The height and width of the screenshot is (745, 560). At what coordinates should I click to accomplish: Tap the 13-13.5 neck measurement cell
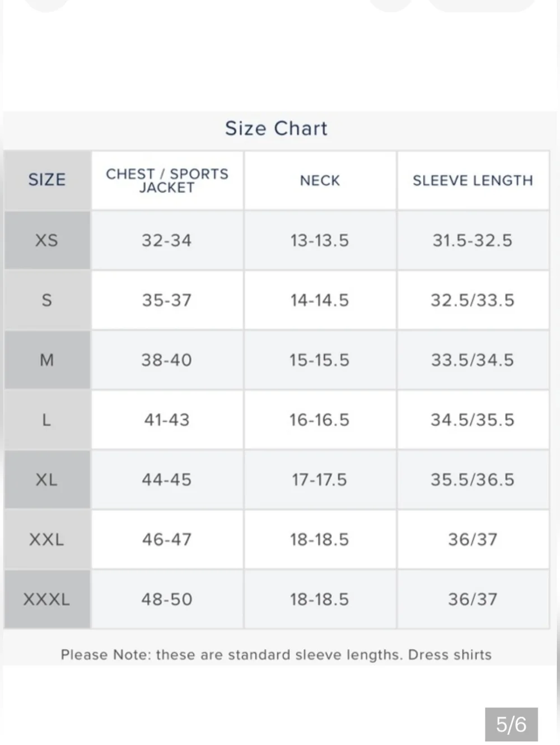point(320,240)
